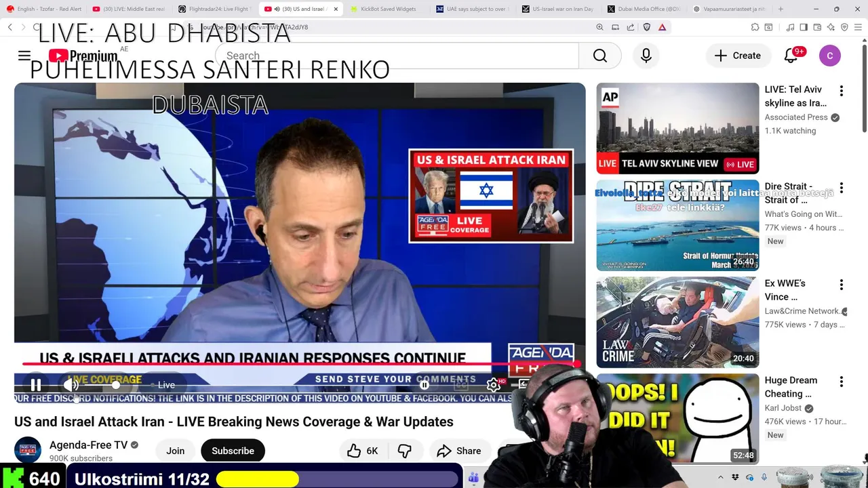The width and height of the screenshot is (868, 488).
Task: Open options for Ex WWE's Vince video
Action: tap(842, 285)
